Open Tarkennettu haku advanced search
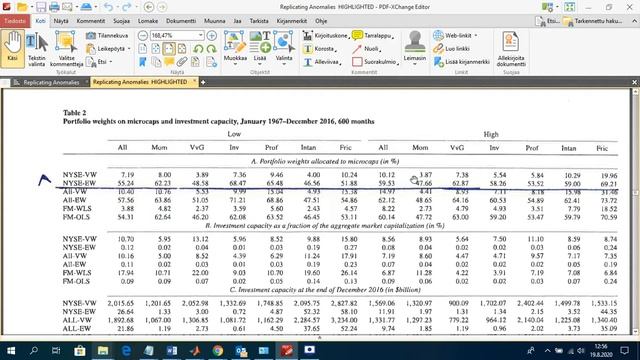This screenshot has width=640, height=360. click(x=593, y=21)
